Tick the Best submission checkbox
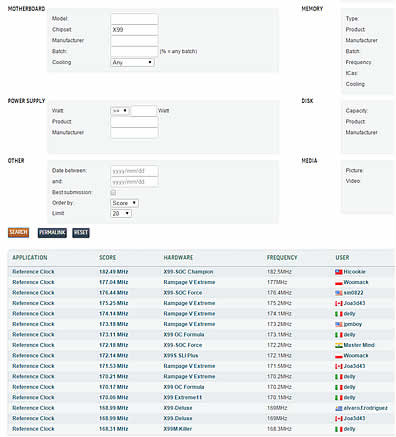This screenshot has width=396, height=437. 113,193
